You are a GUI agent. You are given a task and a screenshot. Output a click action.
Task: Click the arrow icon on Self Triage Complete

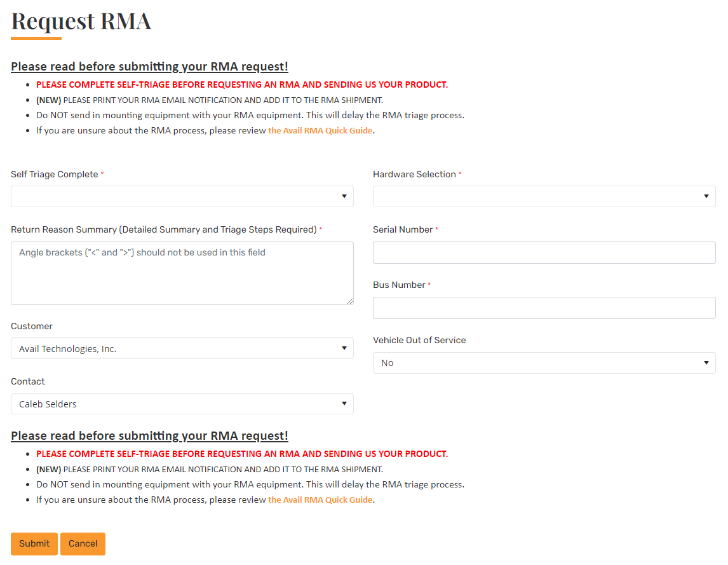point(344,196)
